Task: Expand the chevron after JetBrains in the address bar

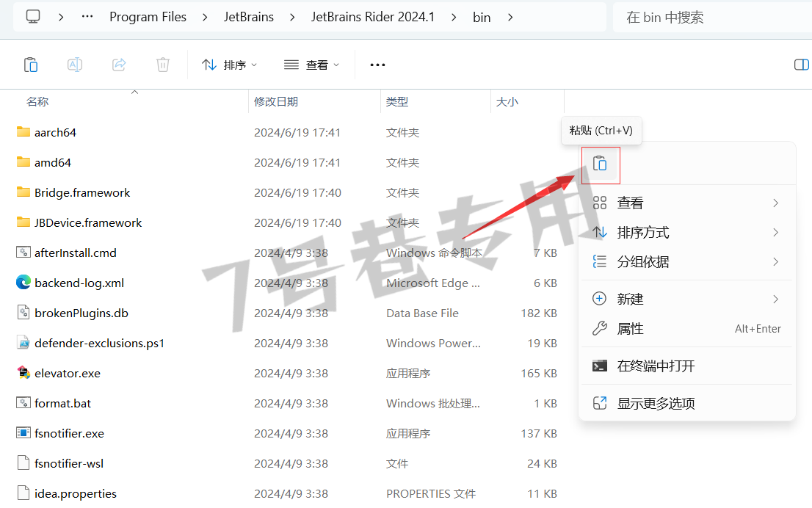Action: [x=293, y=18]
